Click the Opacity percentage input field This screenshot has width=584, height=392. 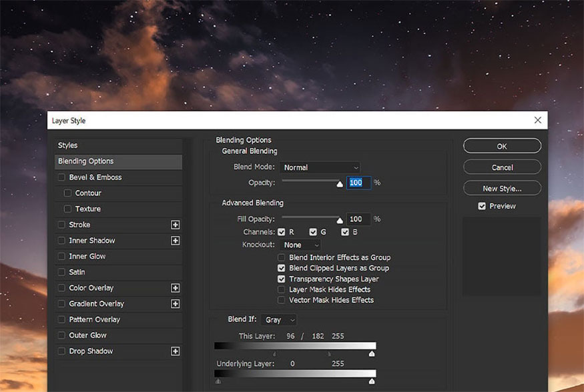[358, 183]
